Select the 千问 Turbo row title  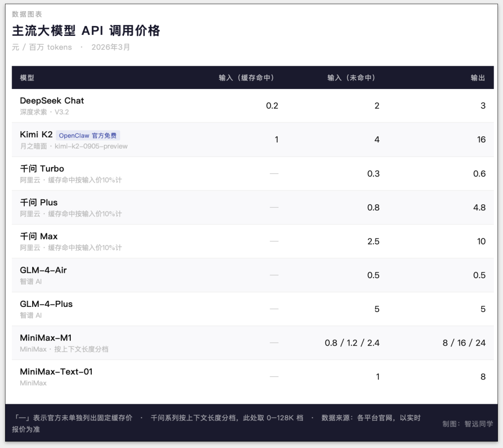pyautogui.click(x=42, y=169)
